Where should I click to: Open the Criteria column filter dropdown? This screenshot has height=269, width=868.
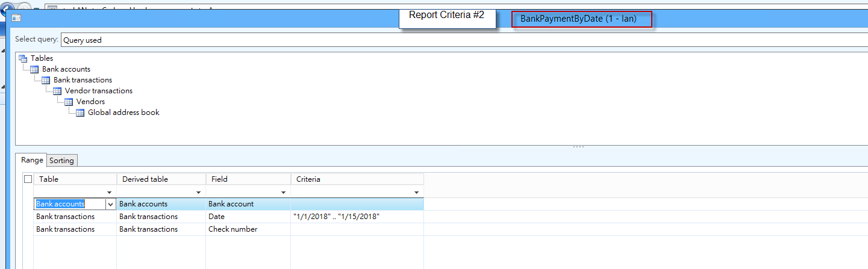click(x=416, y=193)
